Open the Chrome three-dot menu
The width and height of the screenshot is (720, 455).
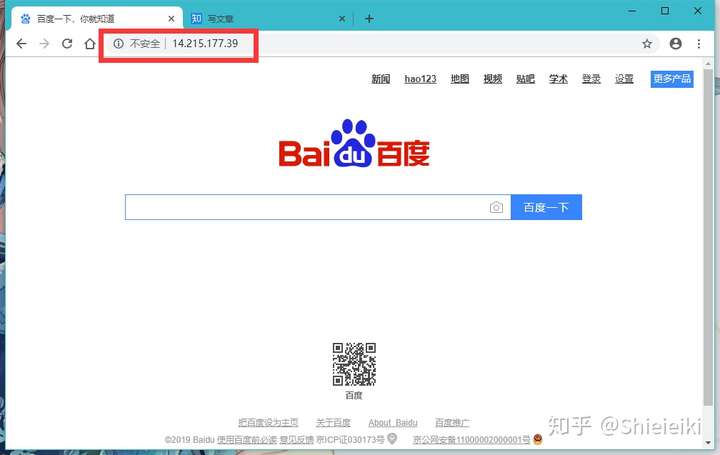[698, 44]
